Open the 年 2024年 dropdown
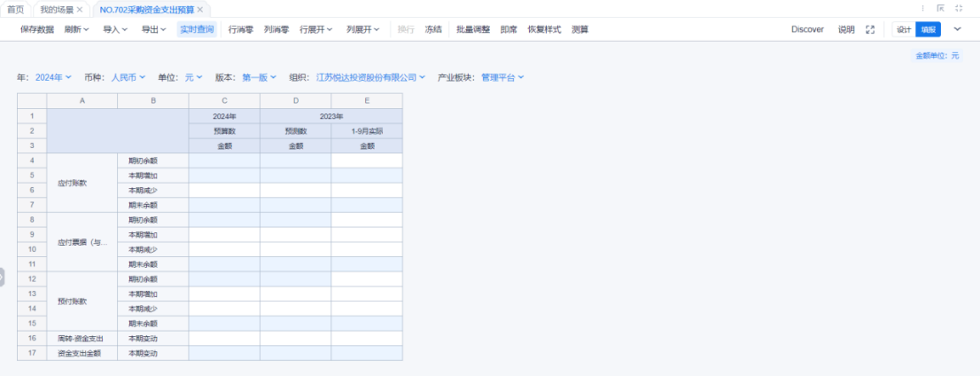The width and height of the screenshot is (980, 376). tap(53, 77)
